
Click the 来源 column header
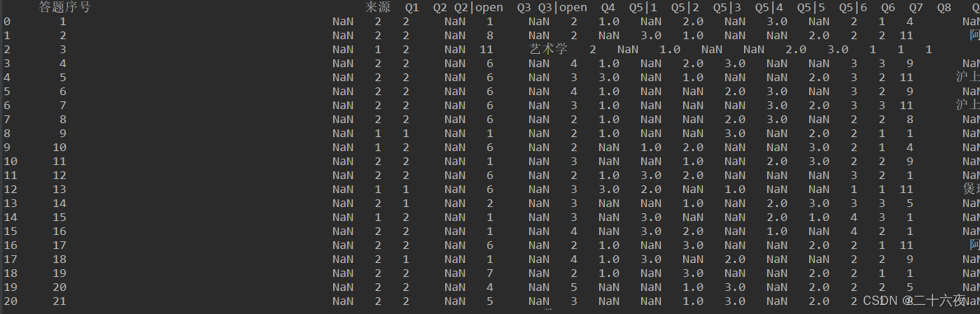point(378,8)
